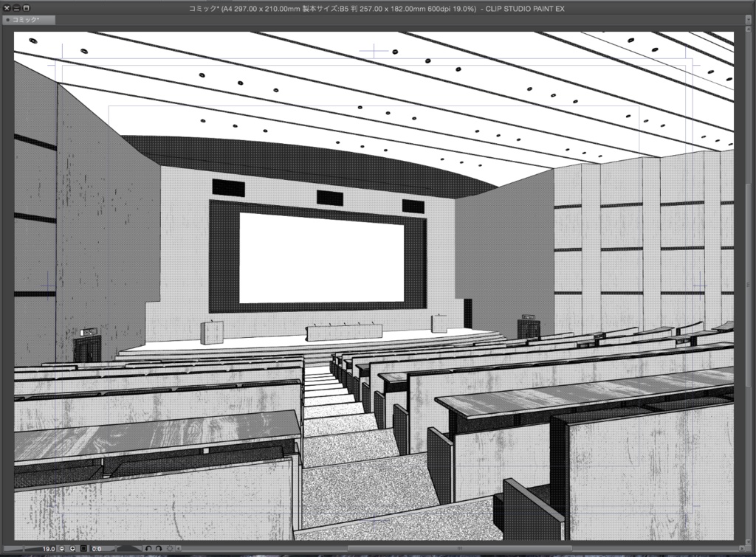Click the 0.0 rotation angle field
The height and width of the screenshot is (557, 756).
pos(97,548)
